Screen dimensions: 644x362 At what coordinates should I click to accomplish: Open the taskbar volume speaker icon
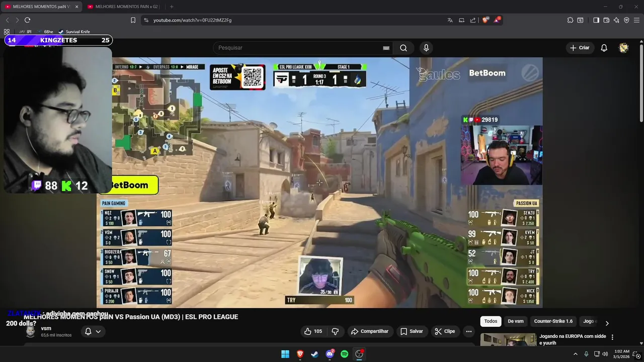point(605,354)
